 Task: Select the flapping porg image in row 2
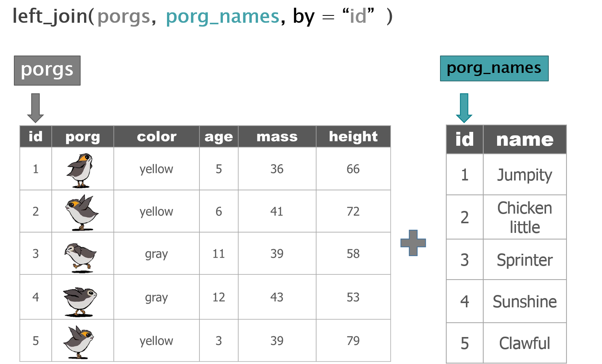[x=81, y=212]
